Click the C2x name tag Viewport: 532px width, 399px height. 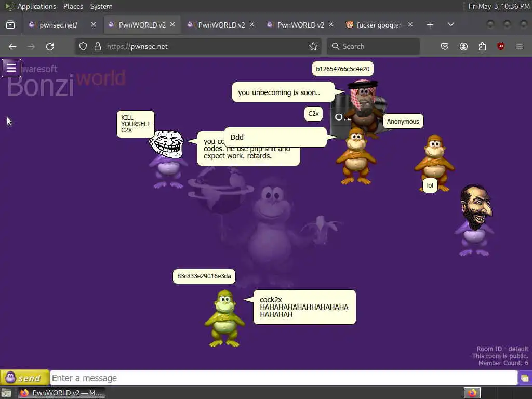313,114
